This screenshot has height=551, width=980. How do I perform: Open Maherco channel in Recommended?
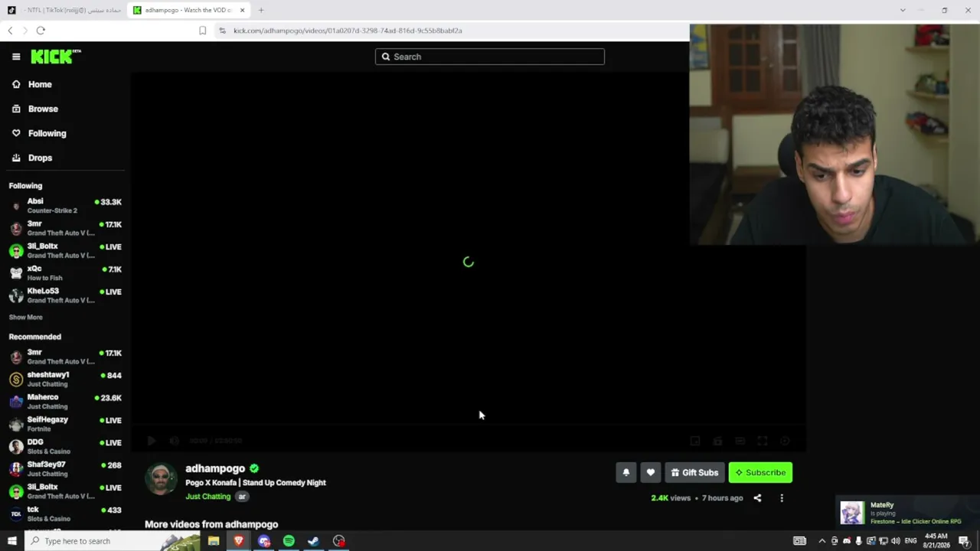tap(65, 402)
